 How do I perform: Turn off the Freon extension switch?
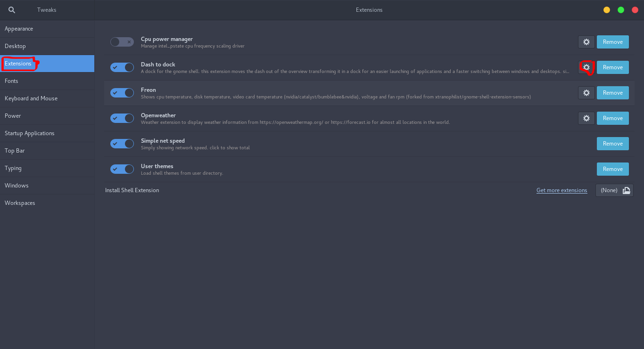[x=122, y=93]
